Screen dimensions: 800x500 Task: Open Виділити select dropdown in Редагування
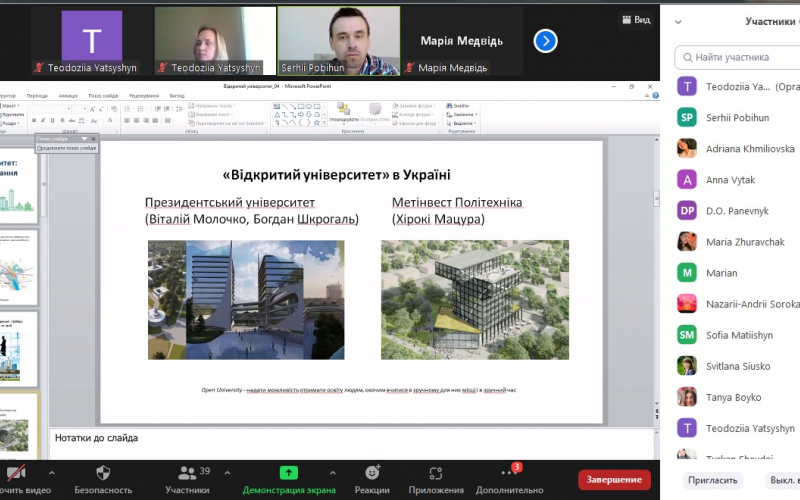pos(461,123)
